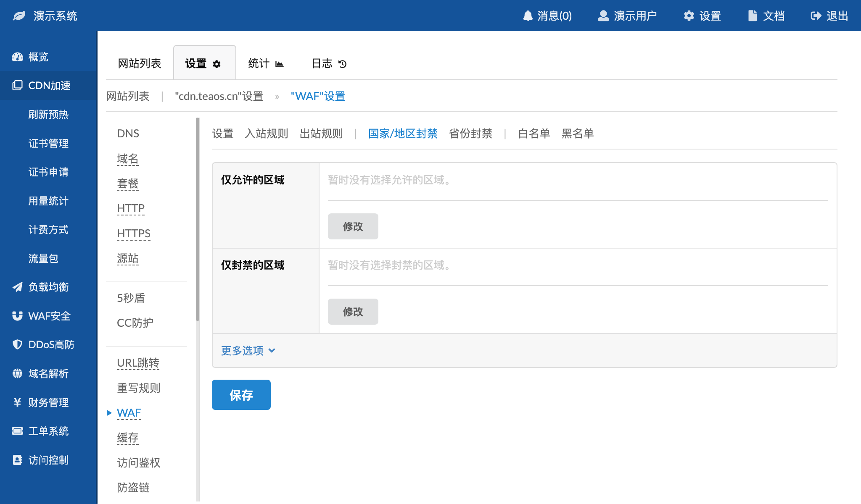The image size is (861, 504).
Task: Click the gear settings icon in top bar
Action: (689, 16)
